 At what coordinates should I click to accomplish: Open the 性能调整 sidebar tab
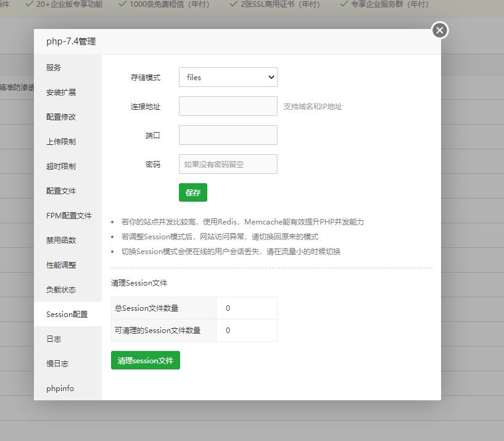point(67,265)
